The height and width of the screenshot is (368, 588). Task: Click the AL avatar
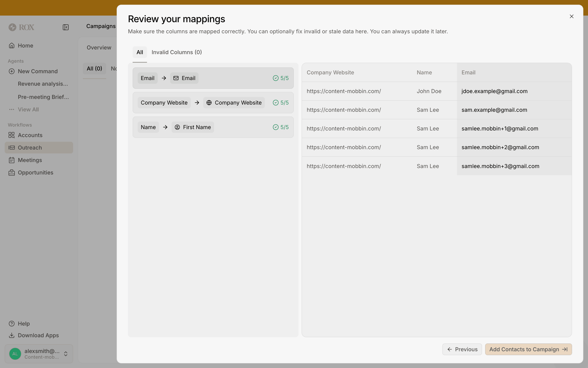(15, 354)
